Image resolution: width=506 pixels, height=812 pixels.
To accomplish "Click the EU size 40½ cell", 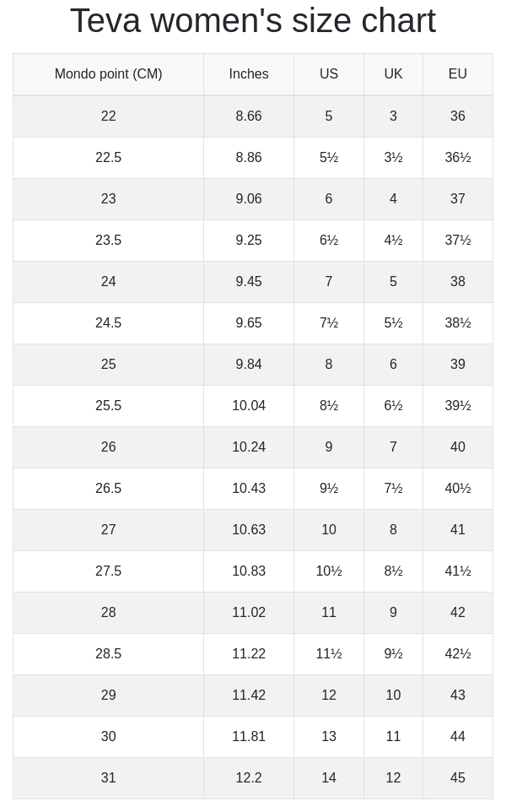I will pos(458,488).
